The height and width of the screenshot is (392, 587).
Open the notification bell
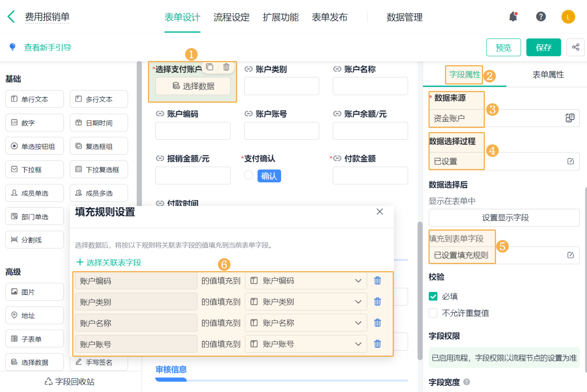click(513, 17)
